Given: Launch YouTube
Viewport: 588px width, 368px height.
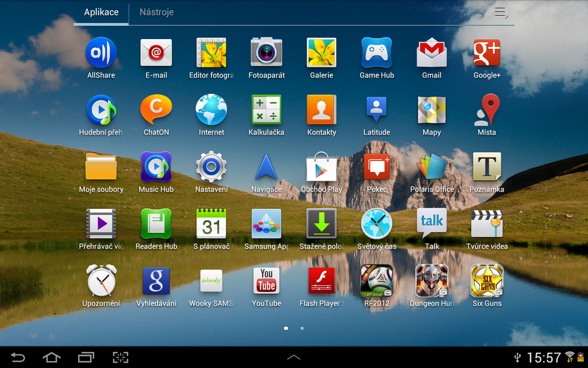Looking at the screenshot, I should (266, 281).
